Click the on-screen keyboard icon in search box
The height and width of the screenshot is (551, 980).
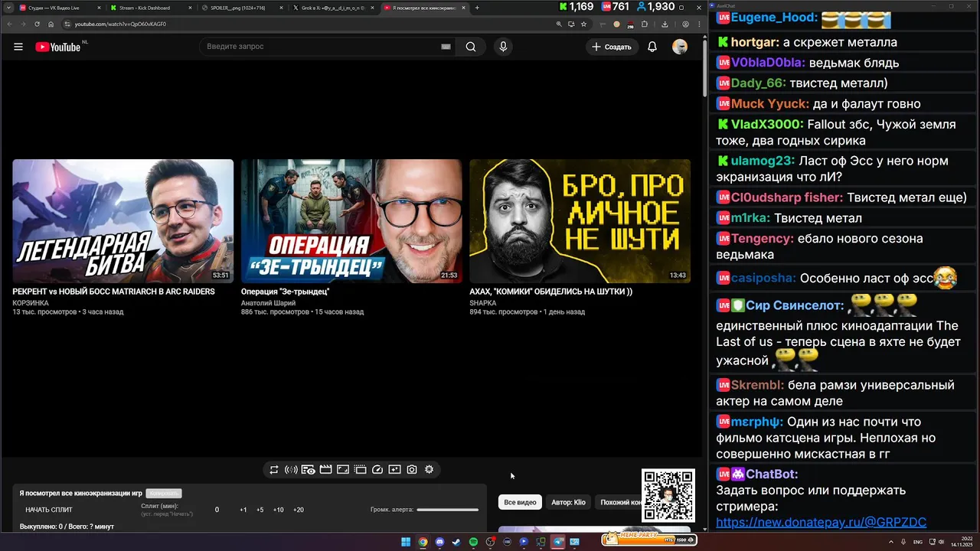(x=446, y=47)
